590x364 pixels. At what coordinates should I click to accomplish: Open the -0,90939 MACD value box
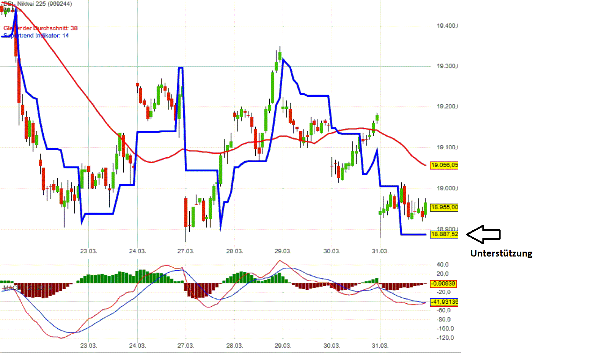[444, 284]
